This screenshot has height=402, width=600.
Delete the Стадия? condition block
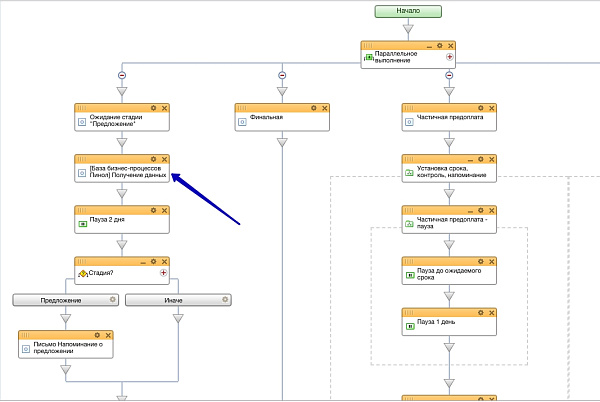coord(165,262)
